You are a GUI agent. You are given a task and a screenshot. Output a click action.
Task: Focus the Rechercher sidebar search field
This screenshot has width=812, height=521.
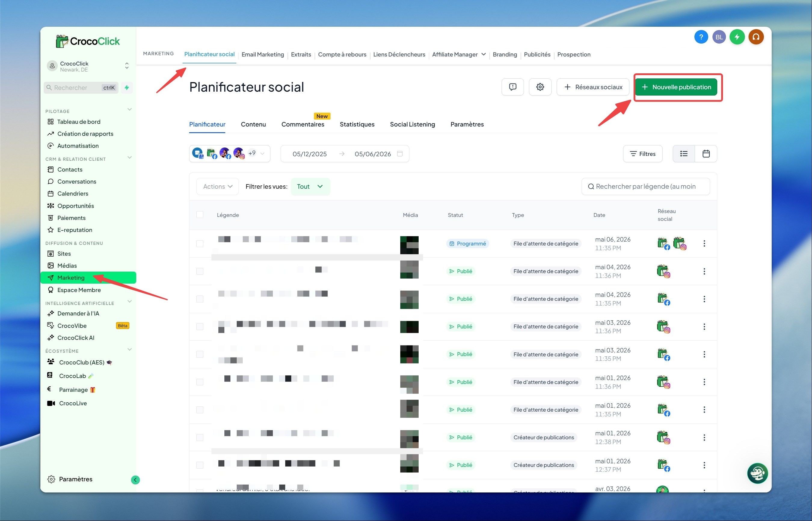[81, 88]
